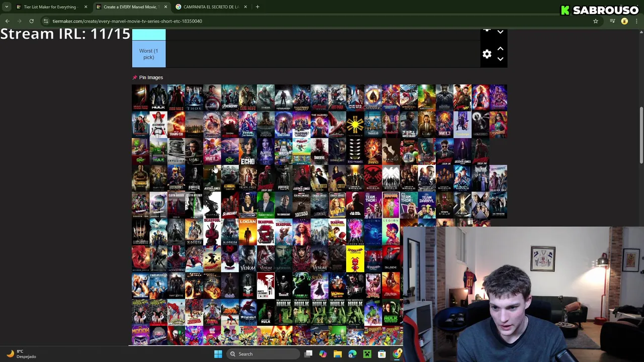This screenshot has width=644, height=362.
Task: Select the yellow LOGAN poster
Action: coord(248,232)
